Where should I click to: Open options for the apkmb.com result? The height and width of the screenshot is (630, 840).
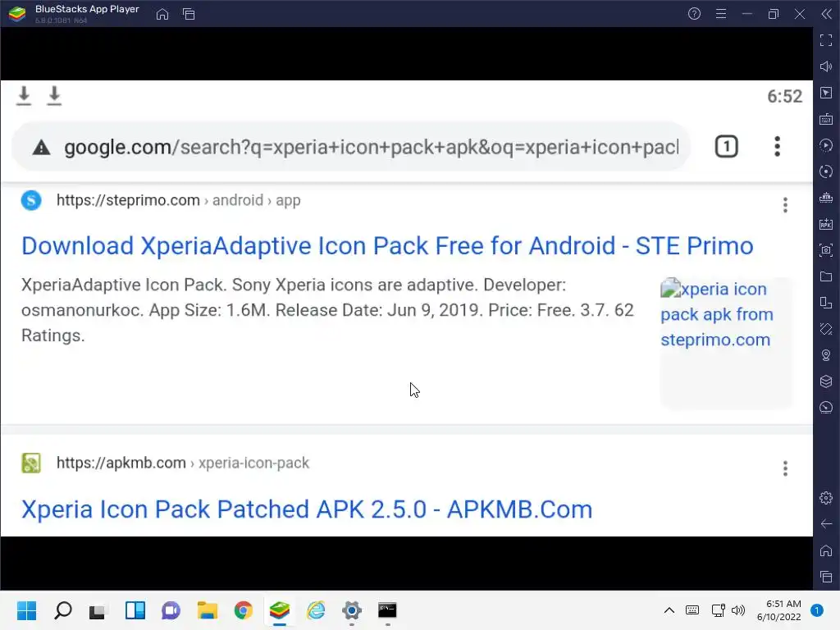tap(785, 468)
